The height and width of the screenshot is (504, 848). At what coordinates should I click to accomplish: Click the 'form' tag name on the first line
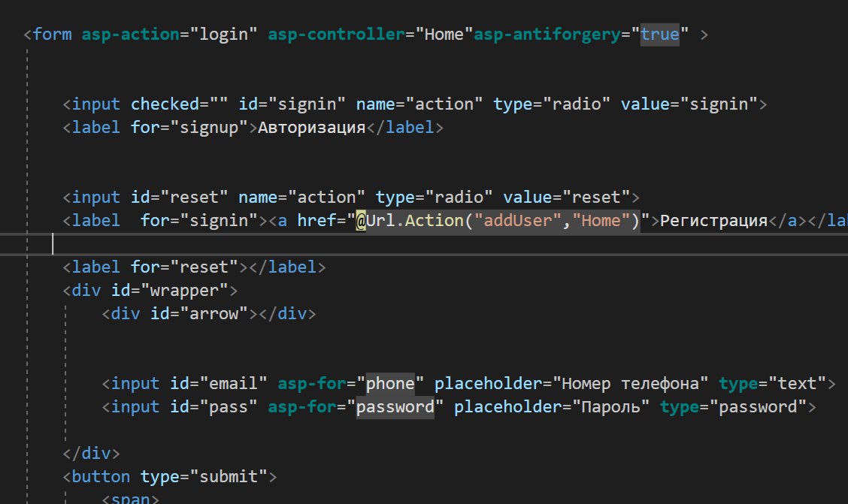coord(52,34)
